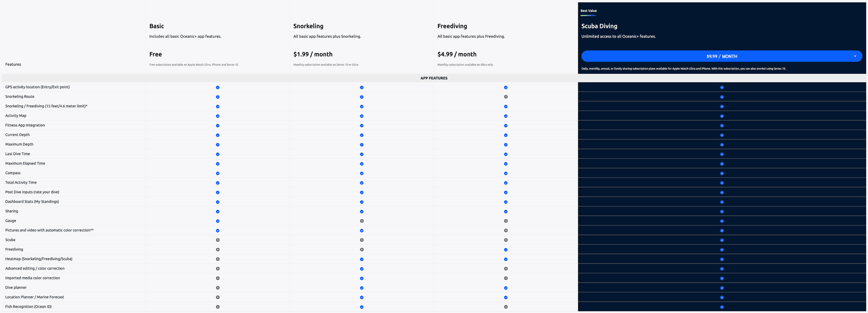868x313 pixels.
Task: Click the Scuba Diving checkmark for Activity Map
Action: click(x=722, y=116)
